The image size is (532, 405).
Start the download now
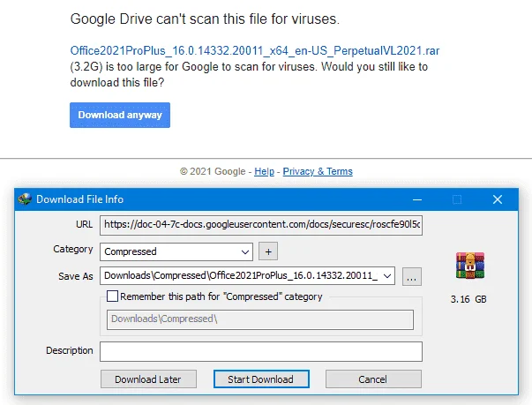click(x=261, y=379)
